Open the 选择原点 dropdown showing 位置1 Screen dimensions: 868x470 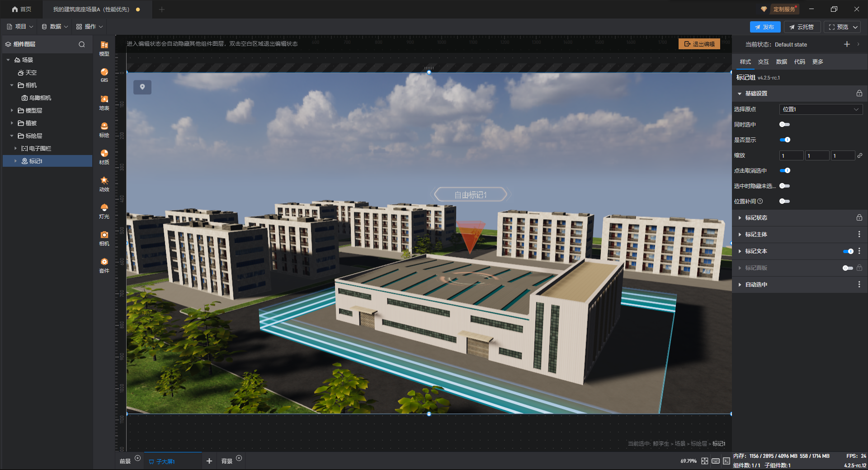tap(821, 109)
